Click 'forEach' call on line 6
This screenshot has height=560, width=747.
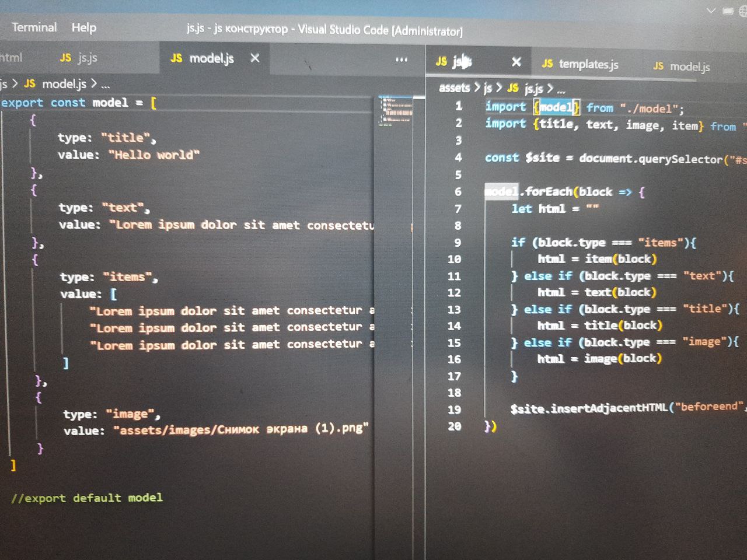point(549,191)
